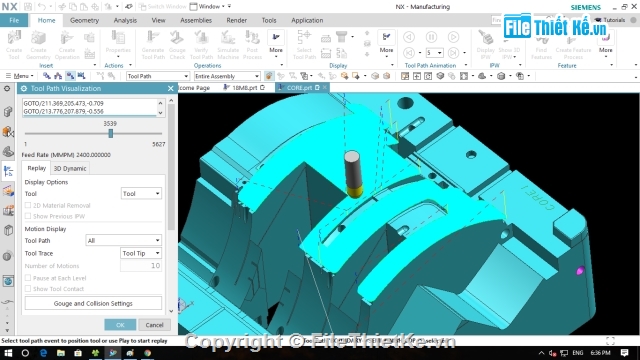Screen dimensions: 640x360
Task: Enable the 2D Material Removal checkbox
Action: pyautogui.click(x=28, y=205)
